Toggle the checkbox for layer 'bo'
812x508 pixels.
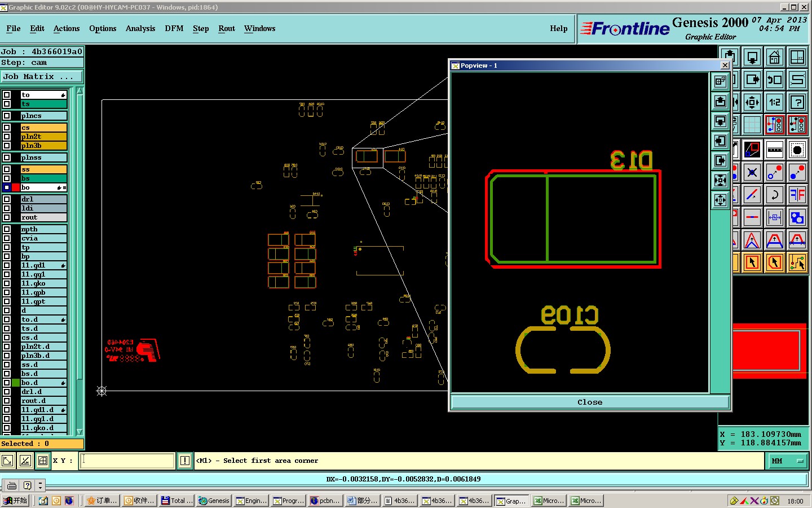pyautogui.click(x=7, y=187)
